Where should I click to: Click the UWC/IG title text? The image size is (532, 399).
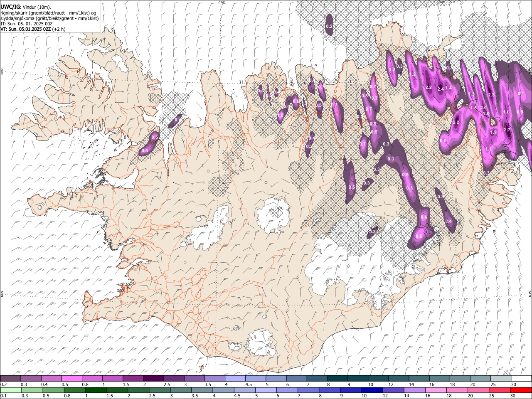10,7
